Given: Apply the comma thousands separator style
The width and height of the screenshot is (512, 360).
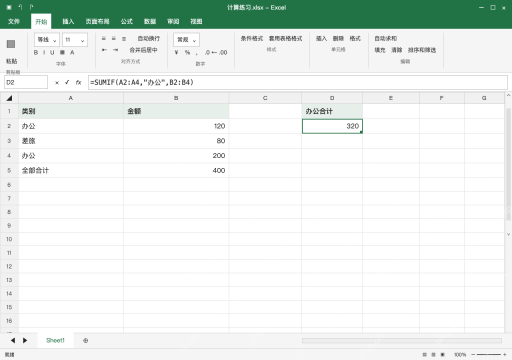Looking at the screenshot, I should (x=197, y=53).
